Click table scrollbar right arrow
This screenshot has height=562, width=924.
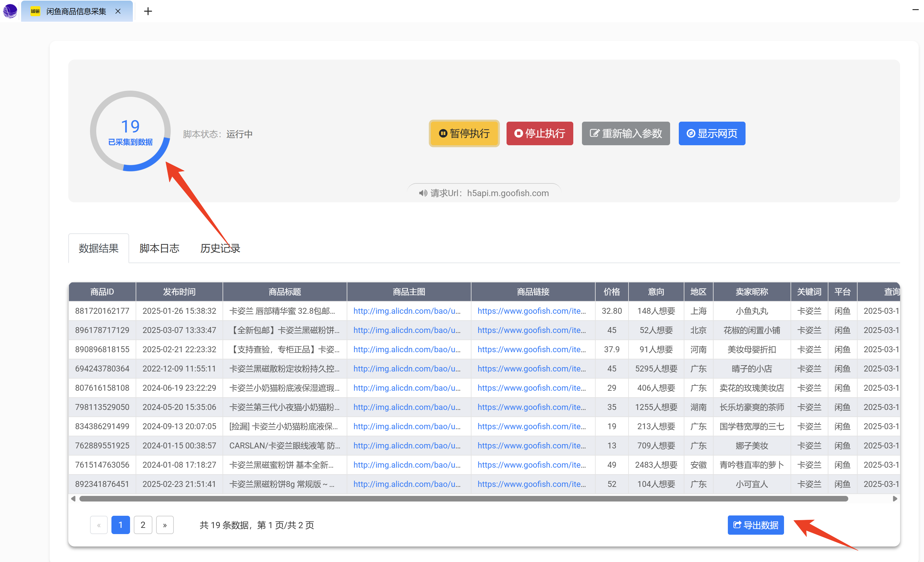pos(895,499)
